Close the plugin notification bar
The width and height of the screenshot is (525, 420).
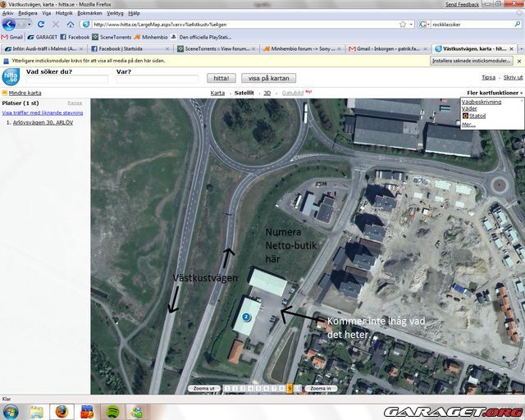pos(518,61)
